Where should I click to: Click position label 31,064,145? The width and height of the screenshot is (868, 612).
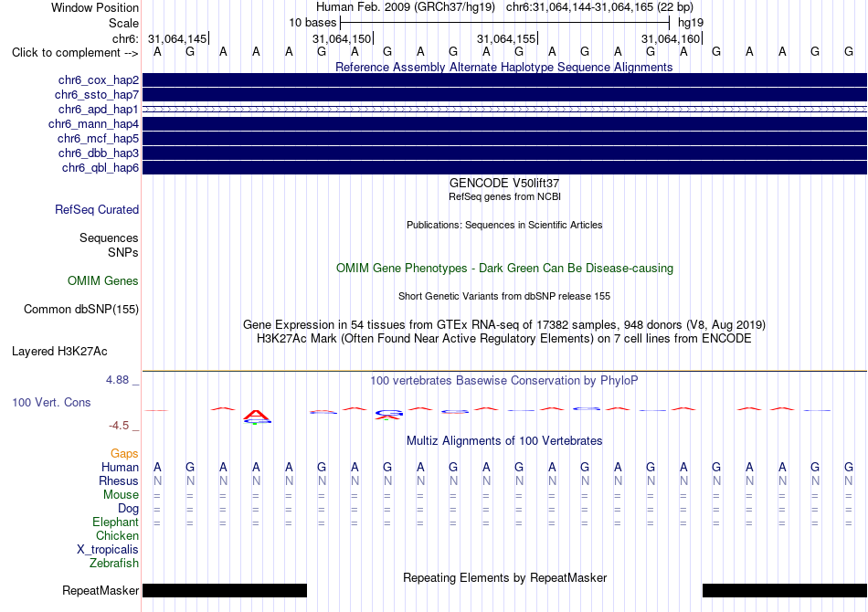177,38
